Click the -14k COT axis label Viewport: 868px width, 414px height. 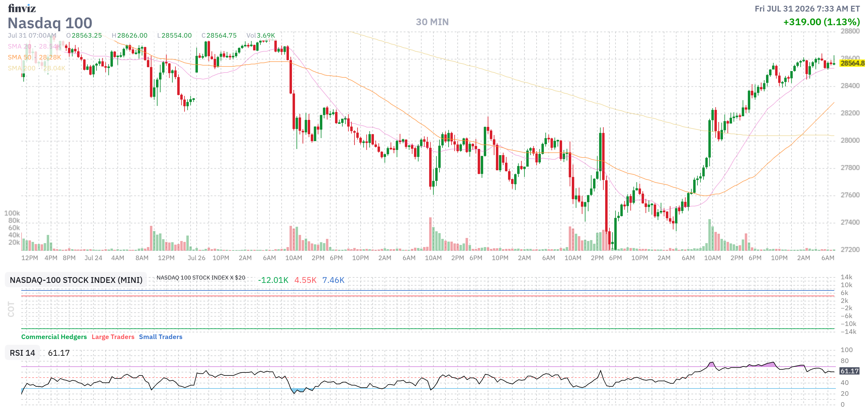(x=848, y=331)
